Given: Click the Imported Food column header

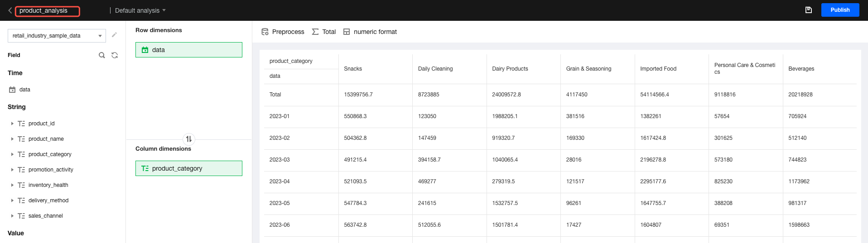Looking at the screenshot, I should coord(658,69).
